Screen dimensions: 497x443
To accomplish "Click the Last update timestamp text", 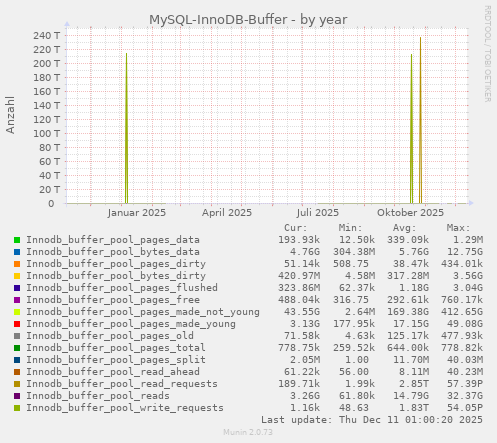I will (372, 420).
